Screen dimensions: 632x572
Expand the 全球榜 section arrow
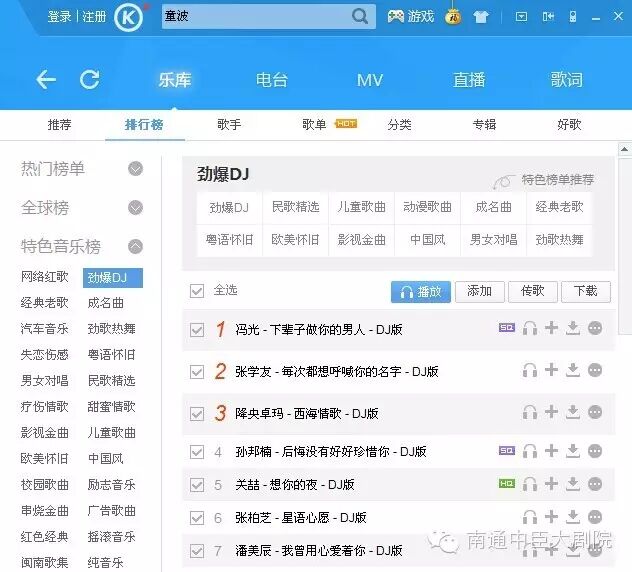click(135, 208)
